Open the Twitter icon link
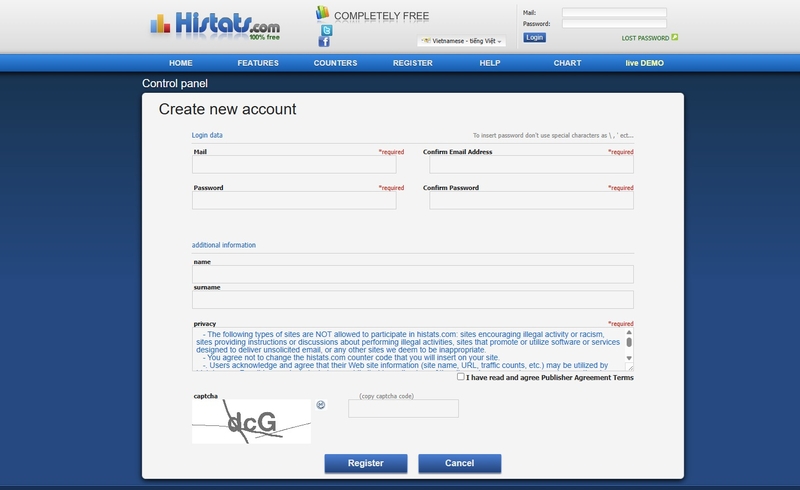800x490 pixels. [x=326, y=30]
